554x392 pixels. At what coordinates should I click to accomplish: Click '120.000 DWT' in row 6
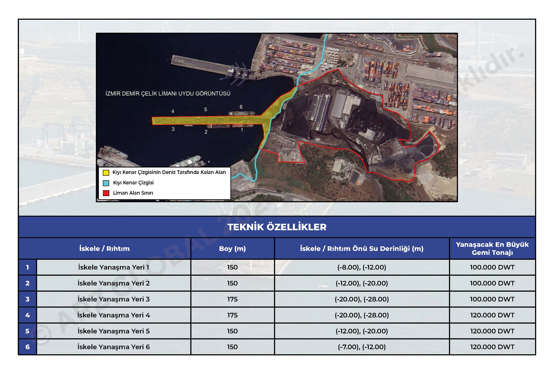click(x=492, y=347)
